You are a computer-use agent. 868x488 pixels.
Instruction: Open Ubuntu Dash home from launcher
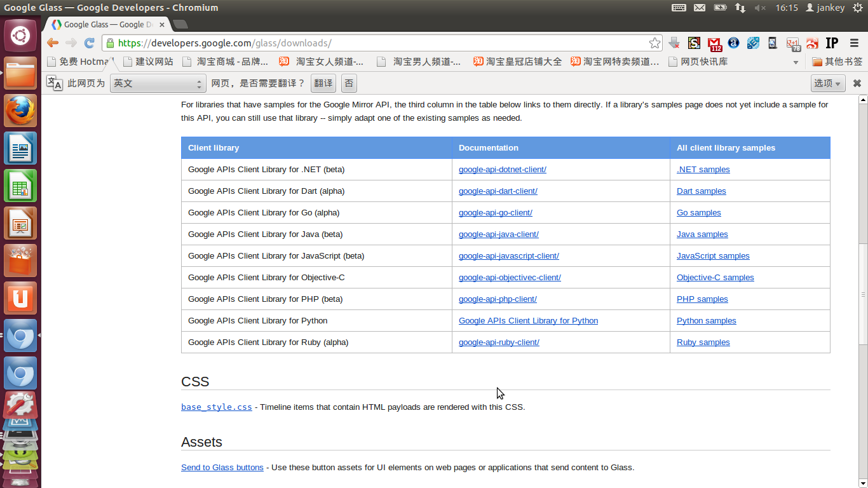[20, 35]
